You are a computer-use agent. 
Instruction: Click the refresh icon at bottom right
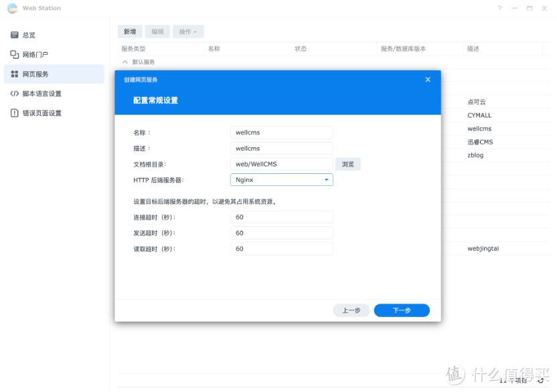coord(541,381)
